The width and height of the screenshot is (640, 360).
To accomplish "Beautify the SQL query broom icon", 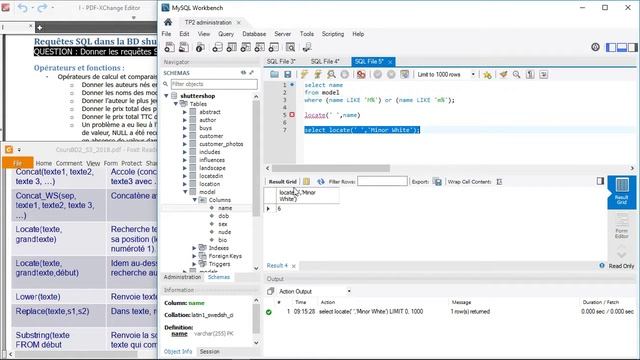I will click(x=503, y=74).
